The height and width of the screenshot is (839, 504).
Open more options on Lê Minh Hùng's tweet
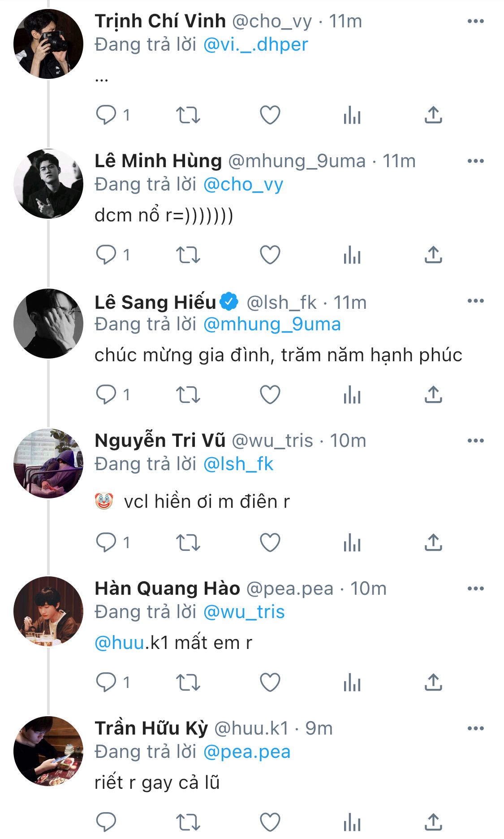pos(475,161)
